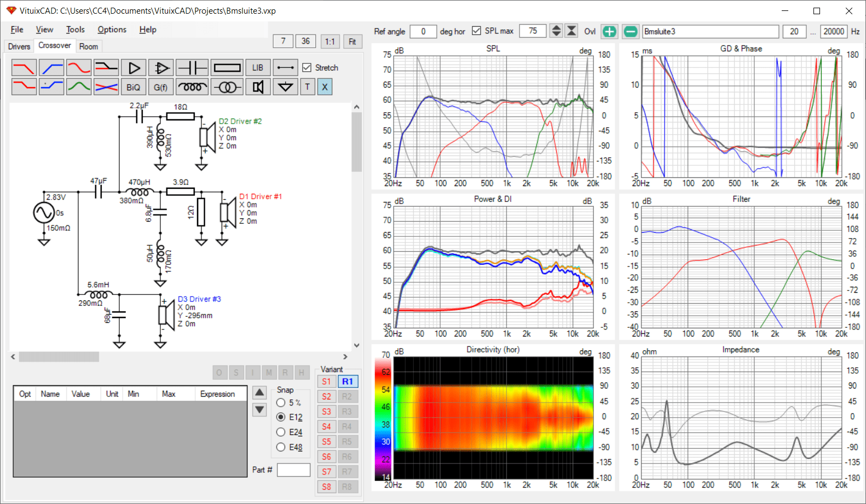Click the 20 Hz minimum frequency field

pyautogui.click(x=794, y=31)
